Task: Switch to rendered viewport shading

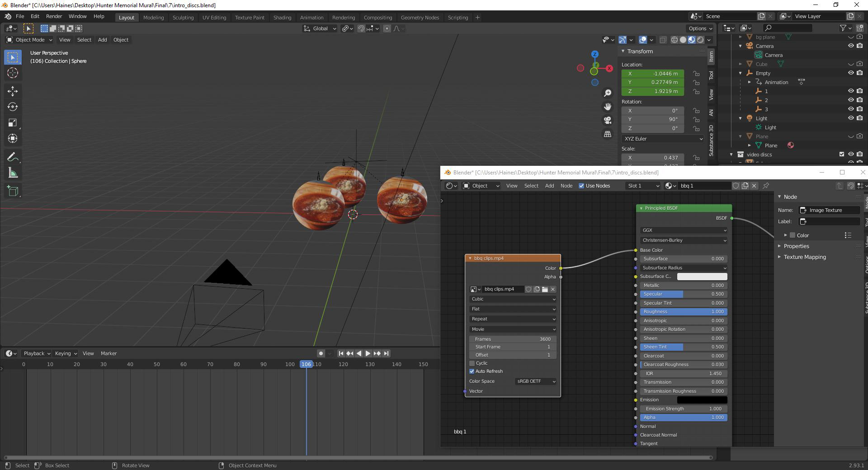Action: pos(700,40)
